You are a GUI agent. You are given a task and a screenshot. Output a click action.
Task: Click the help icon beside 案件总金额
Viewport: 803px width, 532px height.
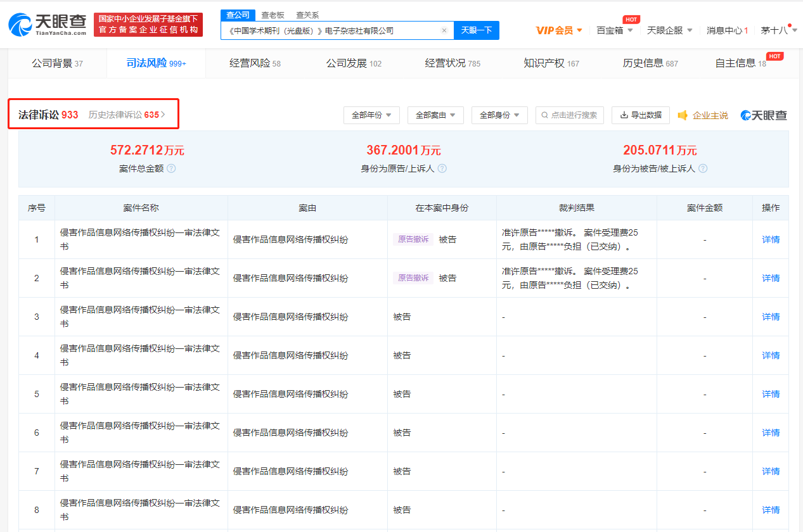point(171,168)
